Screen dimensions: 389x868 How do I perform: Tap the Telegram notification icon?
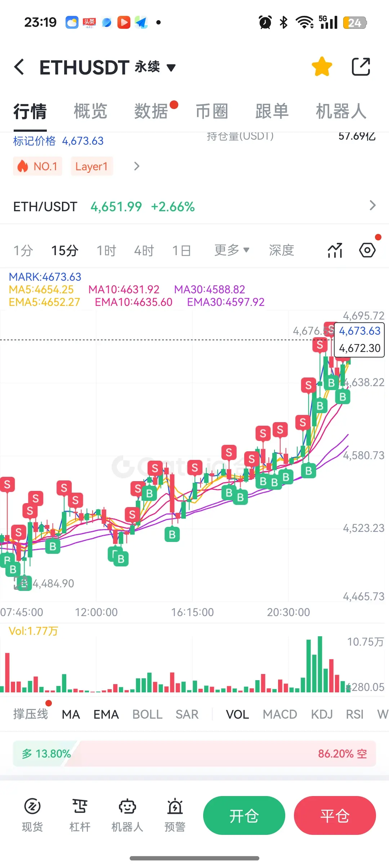coord(141,22)
